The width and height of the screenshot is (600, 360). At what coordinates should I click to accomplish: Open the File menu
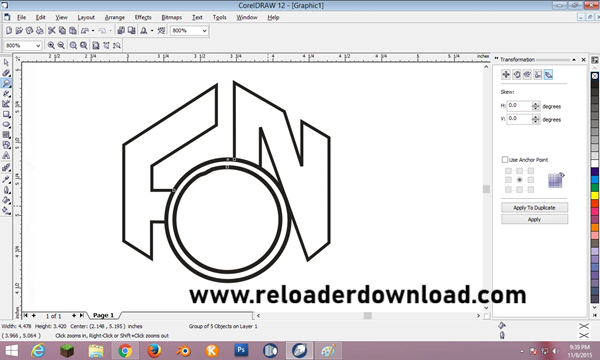click(x=21, y=18)
